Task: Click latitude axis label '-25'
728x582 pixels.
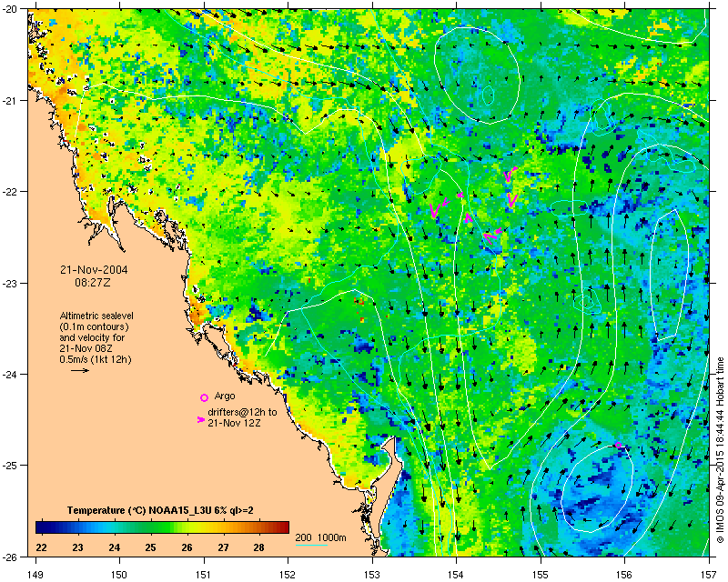Action: (x=11, y=466)
